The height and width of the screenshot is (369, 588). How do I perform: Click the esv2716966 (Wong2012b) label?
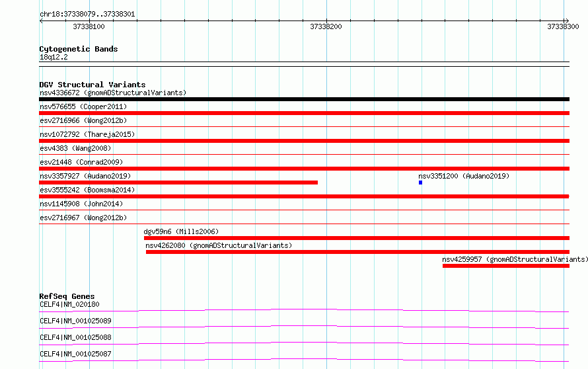83,120
